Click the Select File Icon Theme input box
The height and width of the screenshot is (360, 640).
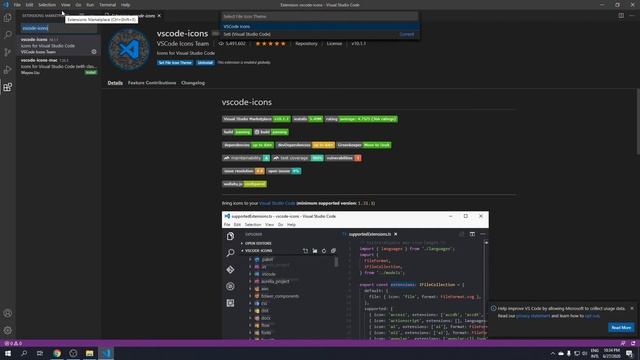[320, 16]
